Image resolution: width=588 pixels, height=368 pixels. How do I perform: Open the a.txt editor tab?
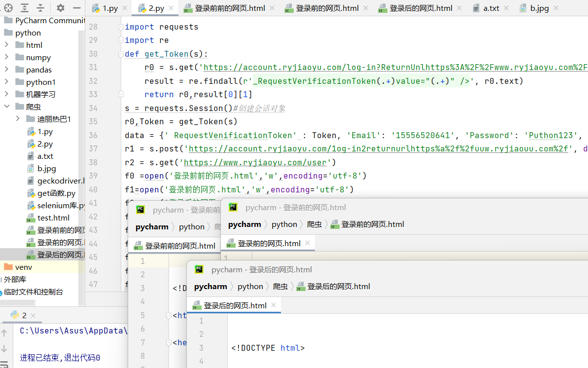(x=491, y=8)
